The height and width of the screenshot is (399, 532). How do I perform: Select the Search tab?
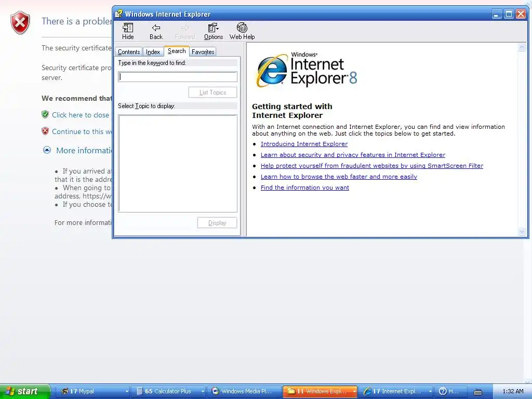(x=177, y=51)
